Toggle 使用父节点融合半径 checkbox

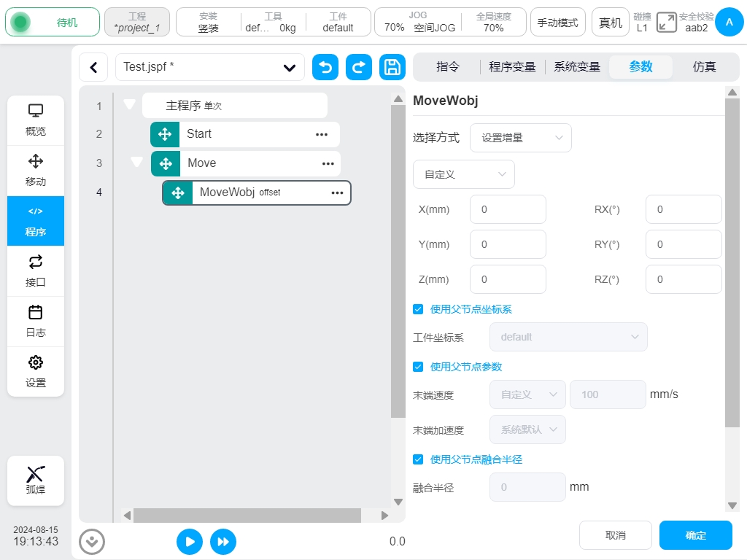click(418, 459)
